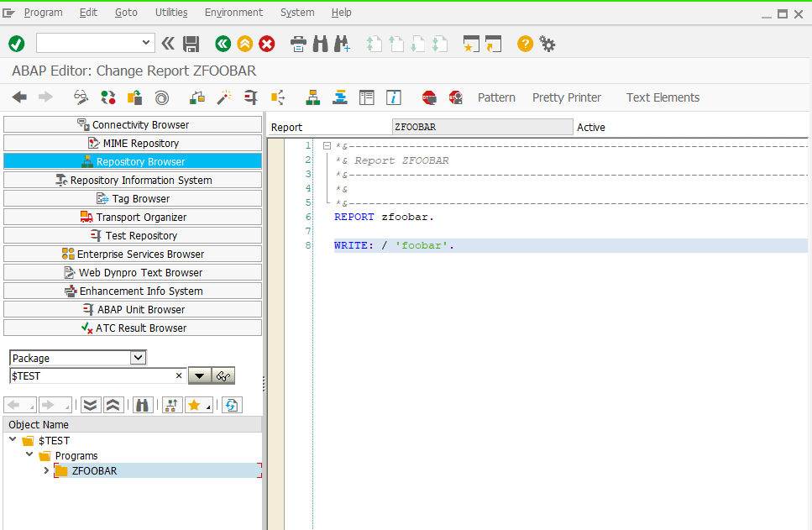Open the Utilities menu

tap(171, 13)
